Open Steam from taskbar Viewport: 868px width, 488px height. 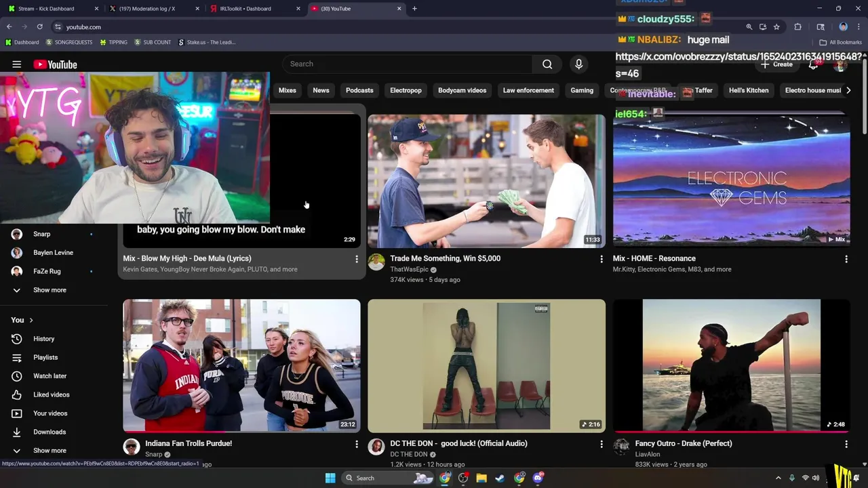(x=500, y=478)
